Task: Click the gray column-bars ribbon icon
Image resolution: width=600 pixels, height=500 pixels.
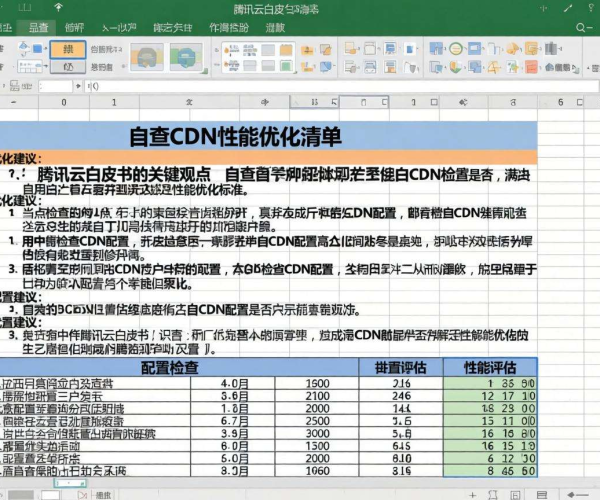Action: (x=551, y=49)
